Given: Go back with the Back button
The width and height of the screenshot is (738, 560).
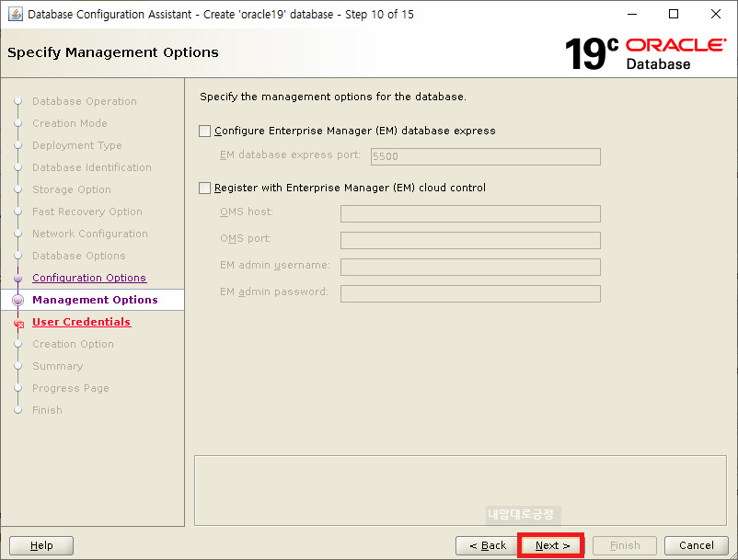Looking at the screenshot, I should coord(488,545).
